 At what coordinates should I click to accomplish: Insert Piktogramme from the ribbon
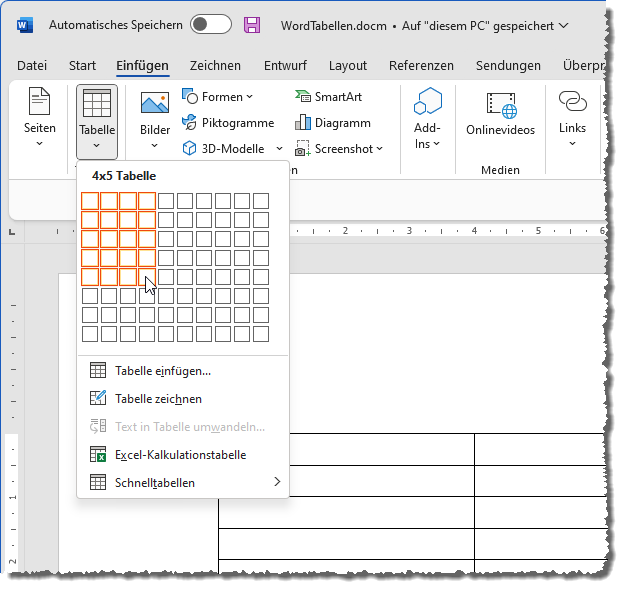pyautogui.click(x=227, y=123)
